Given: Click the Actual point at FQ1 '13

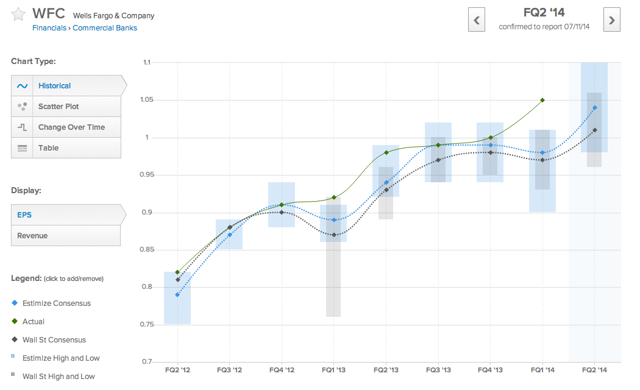Looking at the screenshot, I should pyautogui.click(x=334, y=197).
